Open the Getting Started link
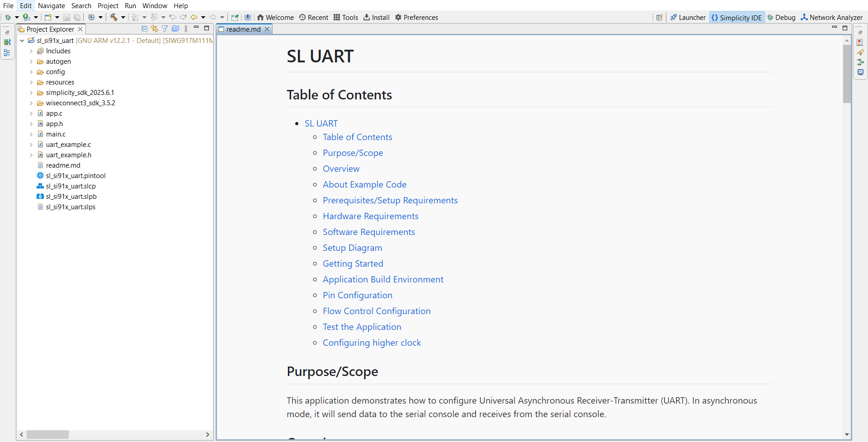 [353, 263]
